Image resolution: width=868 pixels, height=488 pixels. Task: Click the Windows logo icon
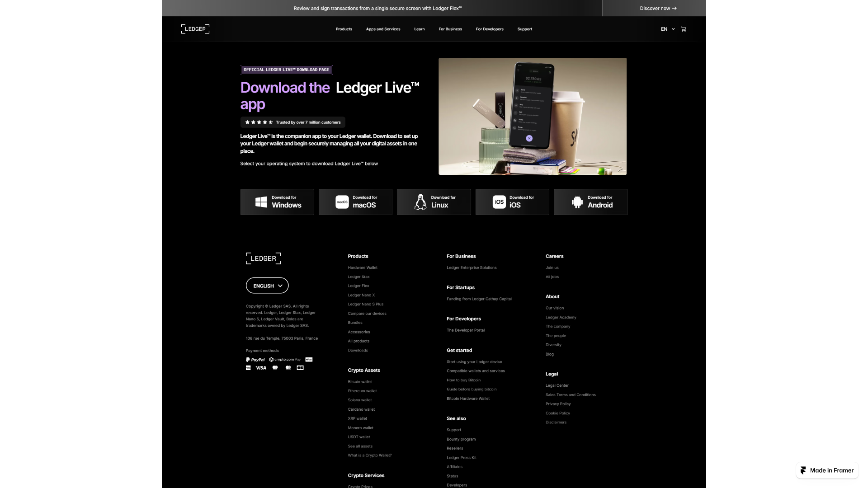pos(261,202)
